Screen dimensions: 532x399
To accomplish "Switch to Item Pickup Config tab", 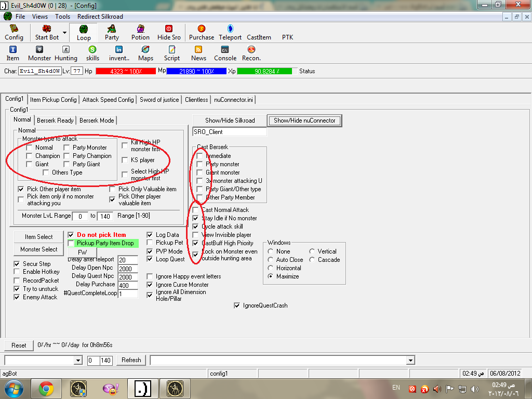I will pyautogui.click(x=54, y=100).
